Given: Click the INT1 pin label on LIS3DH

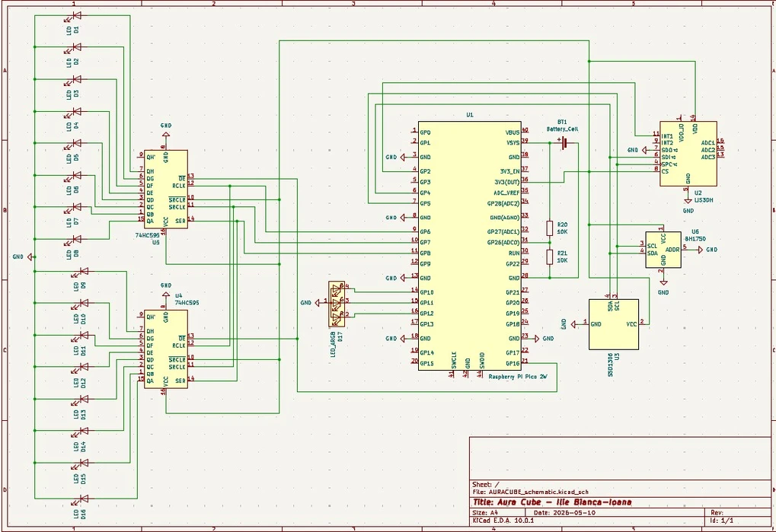Looking at the screenshot, I should click(668, 136).
